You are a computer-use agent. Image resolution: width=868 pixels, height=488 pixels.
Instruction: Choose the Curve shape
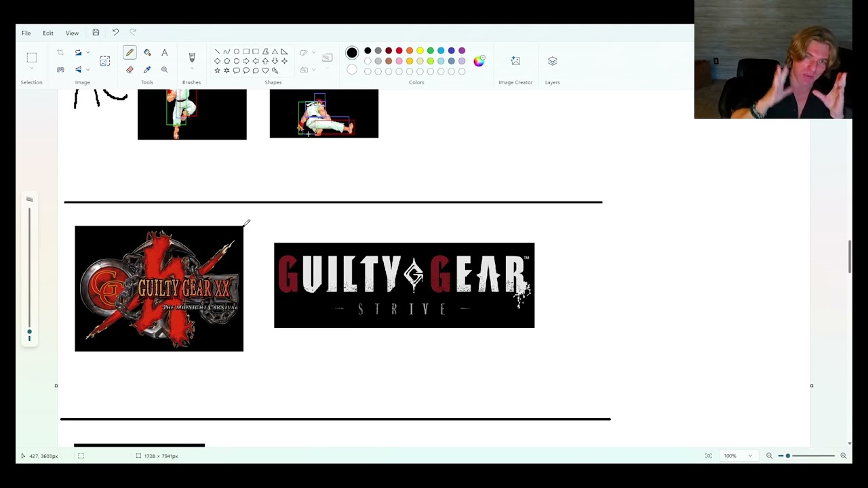tap(226, 52)
